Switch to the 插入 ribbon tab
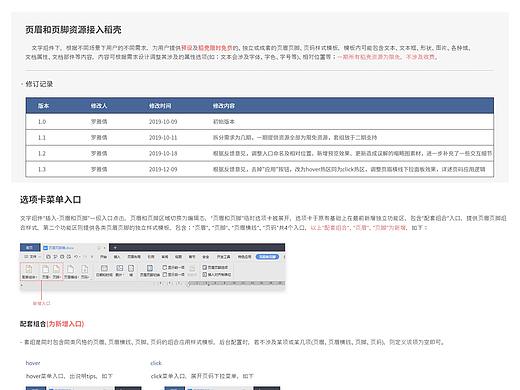The image size is (520, 390). coord(117,257)
